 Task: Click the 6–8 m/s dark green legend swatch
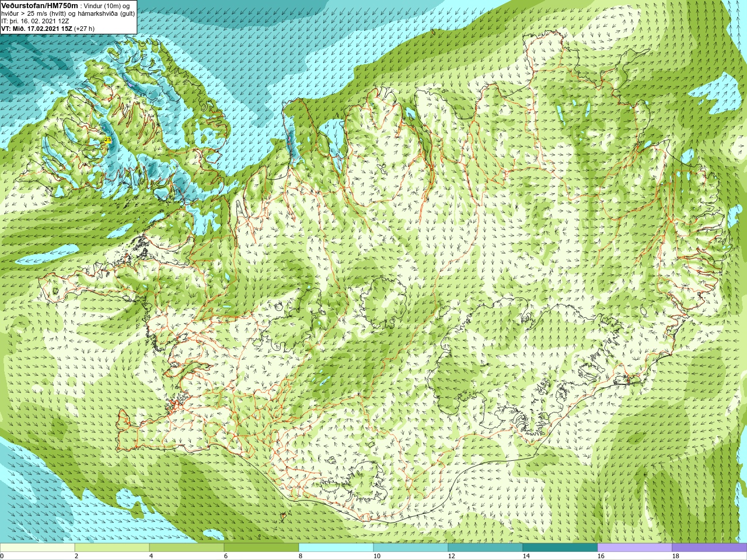[x=261, y=548]
